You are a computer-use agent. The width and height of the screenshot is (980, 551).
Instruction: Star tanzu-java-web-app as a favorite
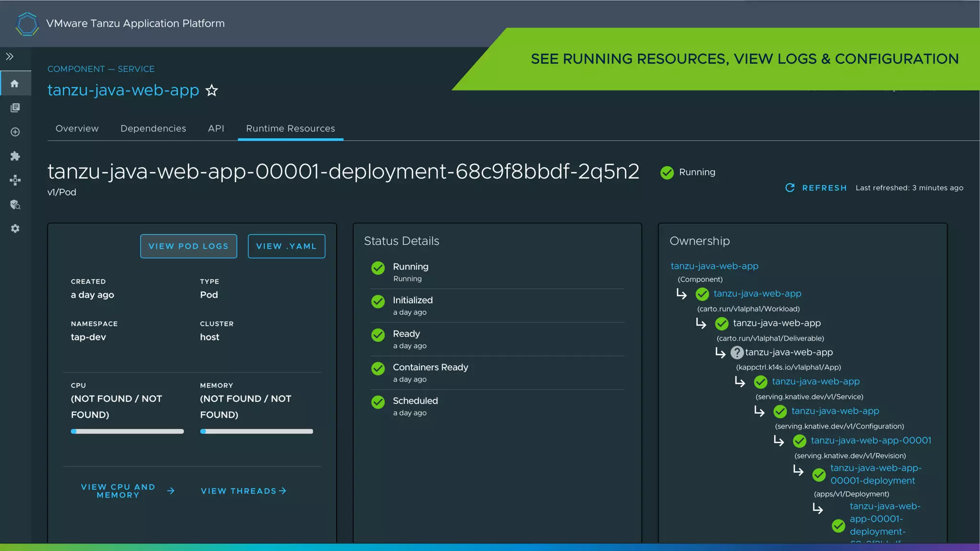coord(212,90)
